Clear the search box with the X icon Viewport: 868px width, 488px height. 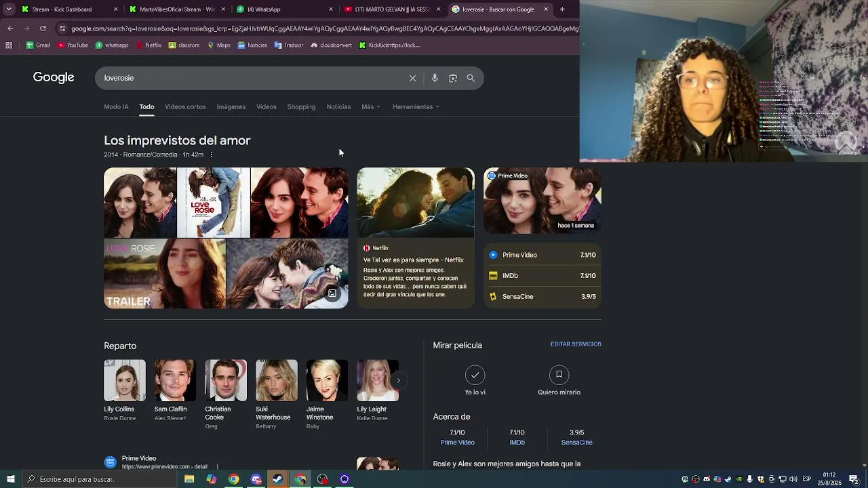[x=412, y=78]
